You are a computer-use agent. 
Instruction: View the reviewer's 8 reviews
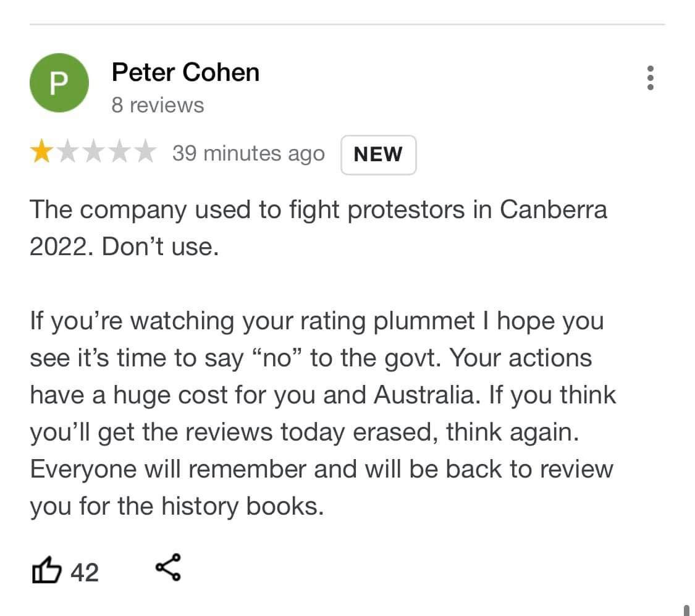(x=158, y=106)
